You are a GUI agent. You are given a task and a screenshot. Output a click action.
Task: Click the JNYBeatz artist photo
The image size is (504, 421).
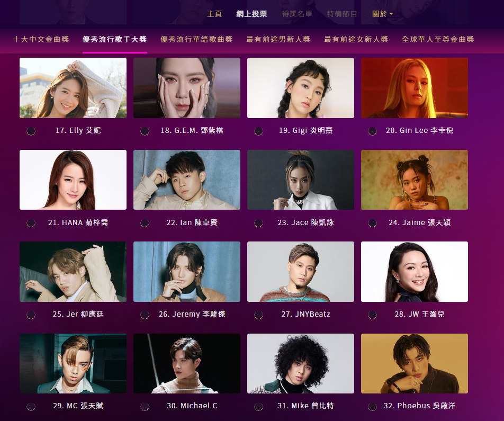[301, 272]
